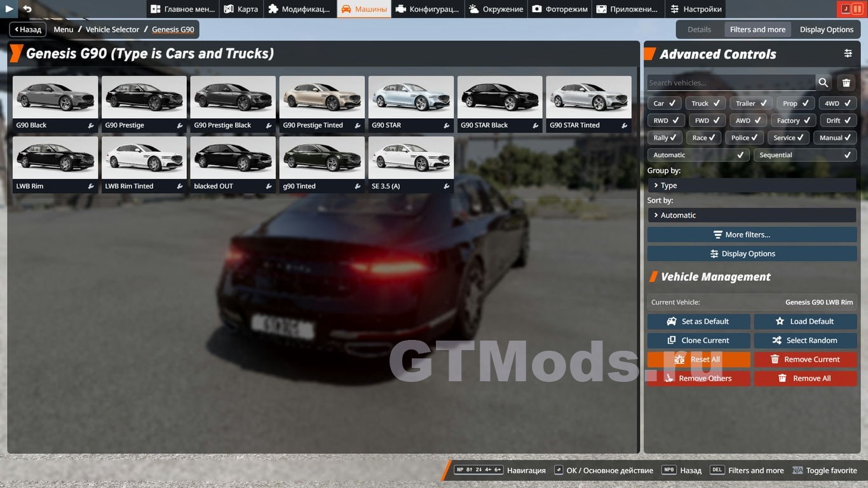Click the undo arrow icon in top bar
This screenshot has width=868, height=488.
click(27, 9)
